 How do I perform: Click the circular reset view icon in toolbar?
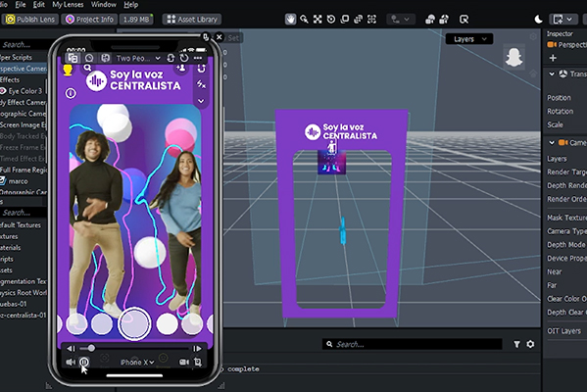[331, 19]
